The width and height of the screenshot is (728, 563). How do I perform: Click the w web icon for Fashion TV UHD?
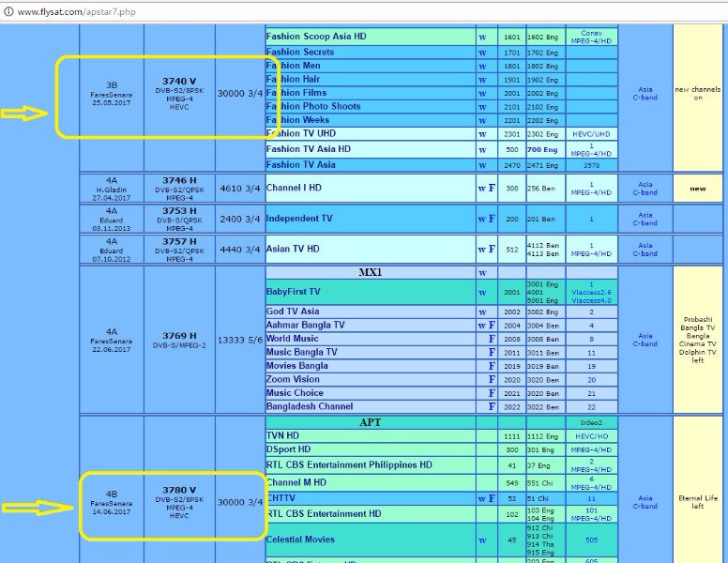[x=482, y=134]
